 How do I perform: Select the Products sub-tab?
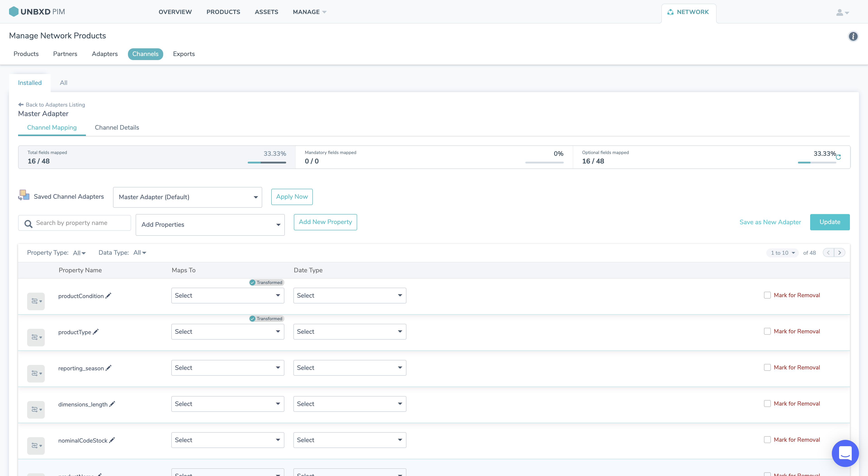(26, 54)
